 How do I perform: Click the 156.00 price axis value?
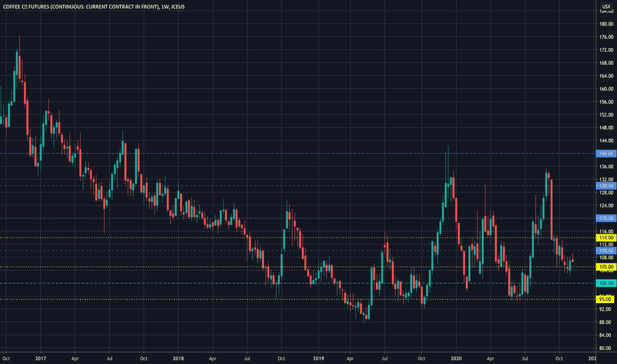606,102
